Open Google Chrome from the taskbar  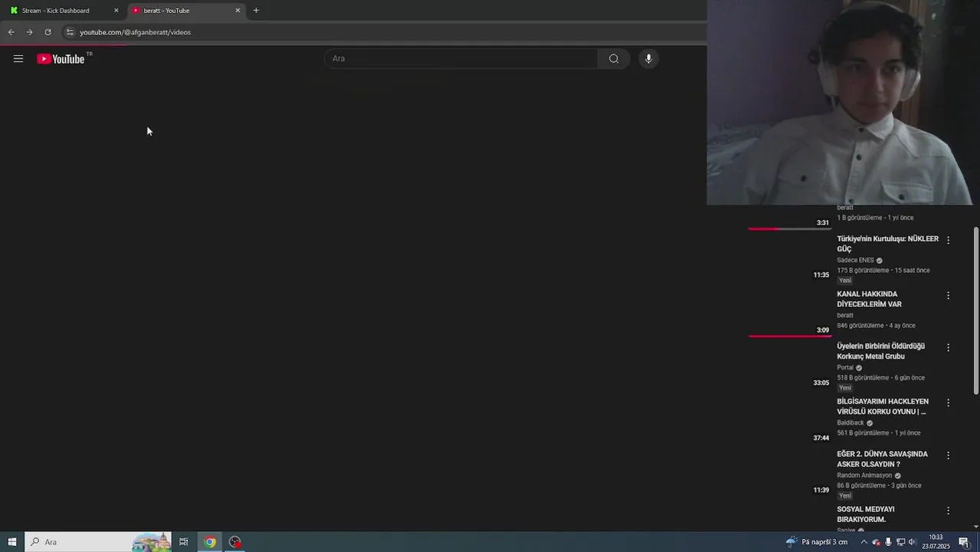[210, 542]
